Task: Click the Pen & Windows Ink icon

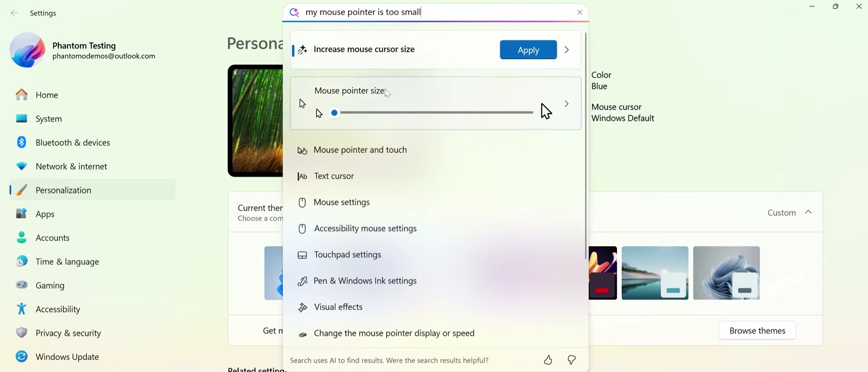Action: click(x=302, y=281)
